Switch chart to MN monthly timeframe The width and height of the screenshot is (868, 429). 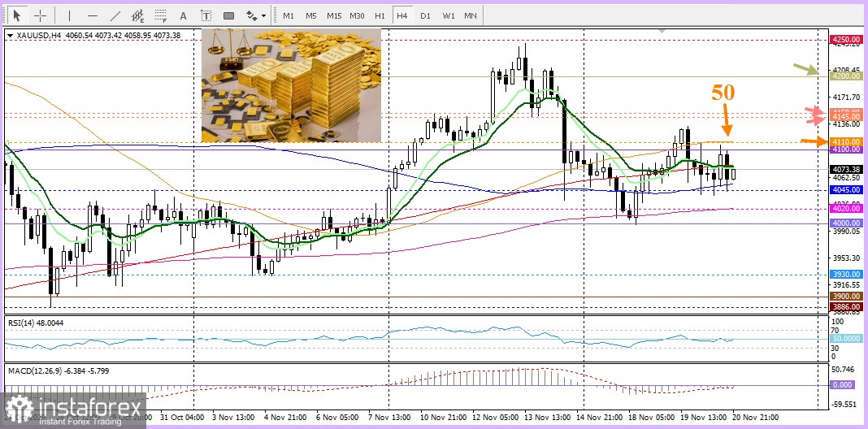click(471, 15)
